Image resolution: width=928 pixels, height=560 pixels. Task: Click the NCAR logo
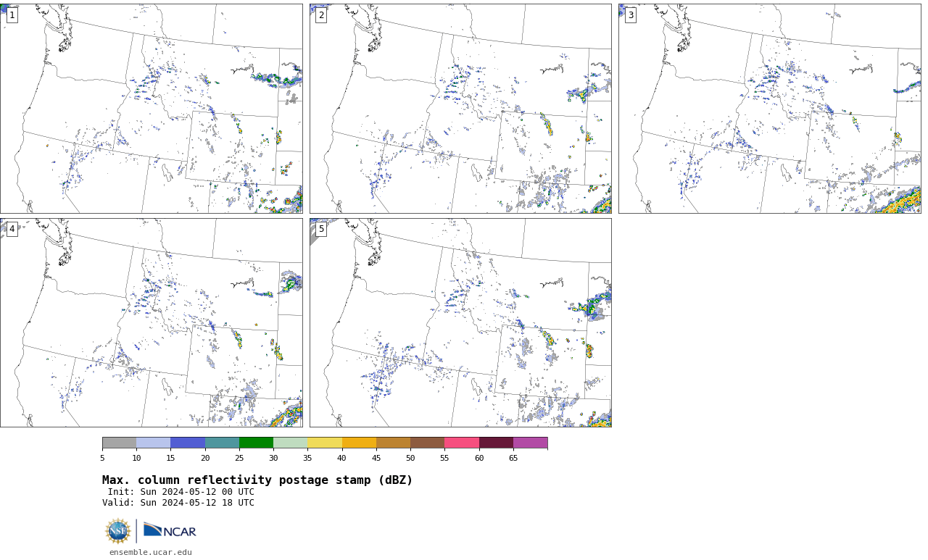(170, 531)
